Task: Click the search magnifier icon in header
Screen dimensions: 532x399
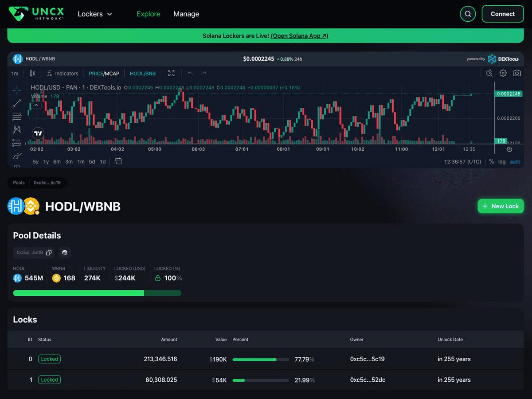Action: [468, 14]
